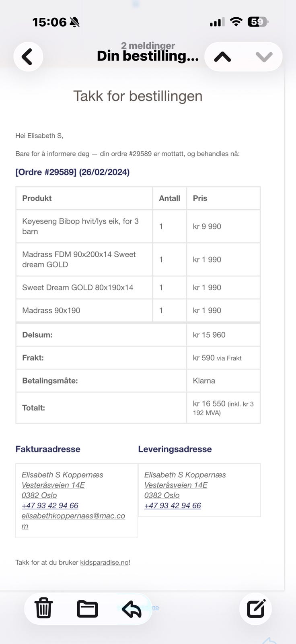Compose new message with pencil icon
This screenshot has height=644, width=296.
[256, 609]
